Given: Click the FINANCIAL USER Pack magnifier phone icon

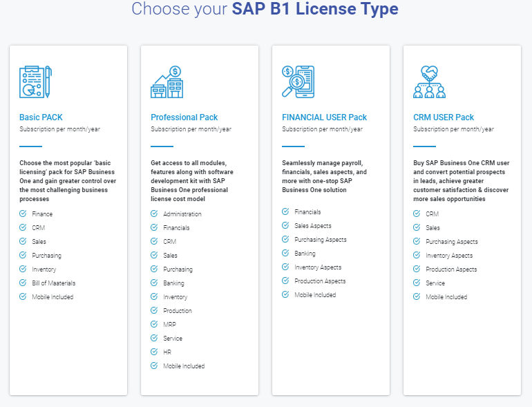Looking at the screenshot, I should (298, 82).
